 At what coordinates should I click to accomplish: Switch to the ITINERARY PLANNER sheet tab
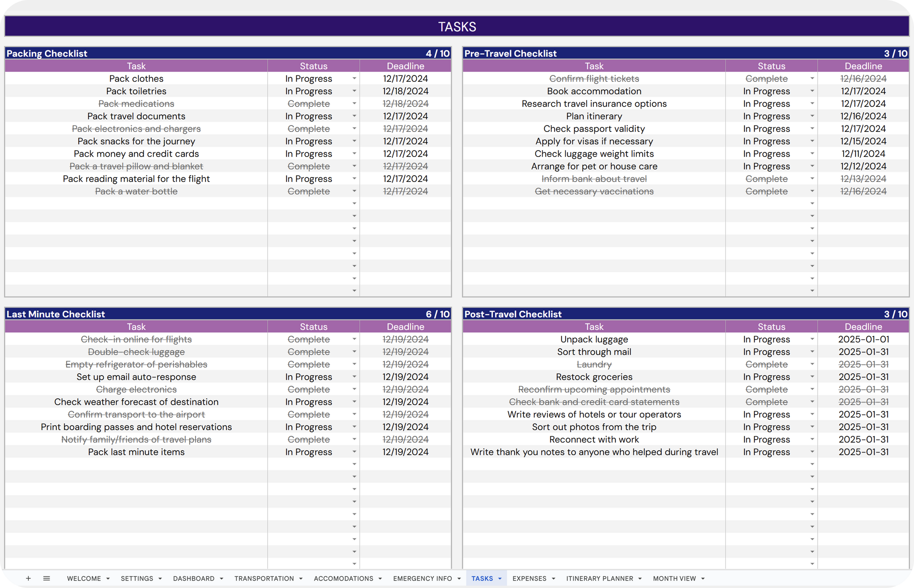tap(599, 579)
